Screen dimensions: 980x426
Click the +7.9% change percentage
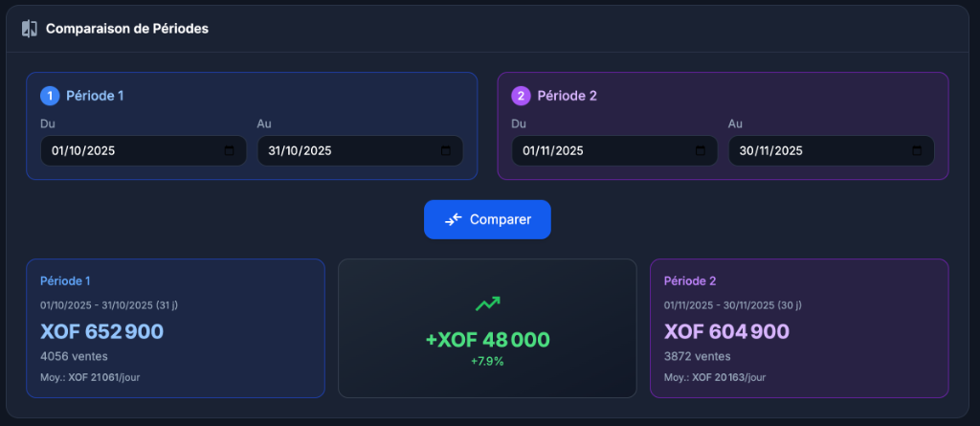coord(487,361)
